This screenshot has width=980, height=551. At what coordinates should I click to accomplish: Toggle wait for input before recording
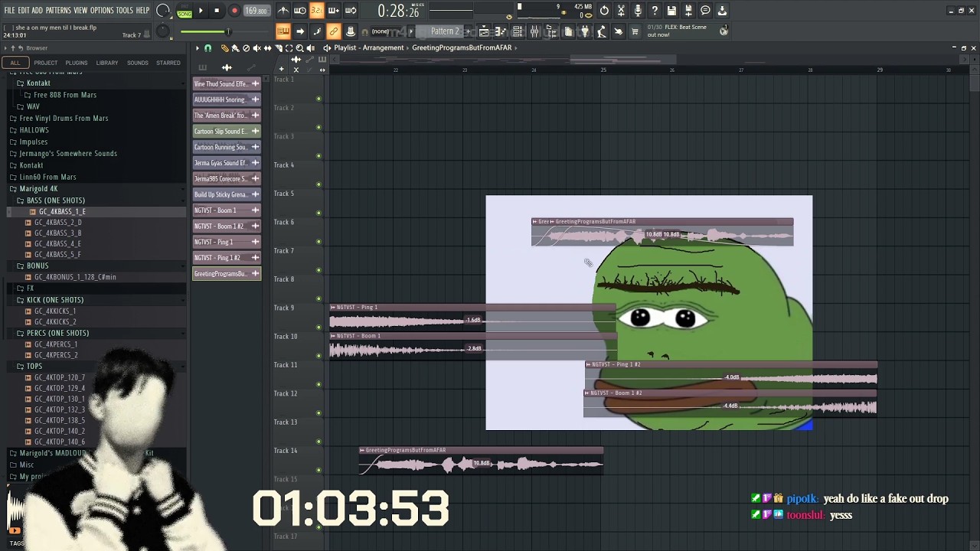(x=300, y=11)
